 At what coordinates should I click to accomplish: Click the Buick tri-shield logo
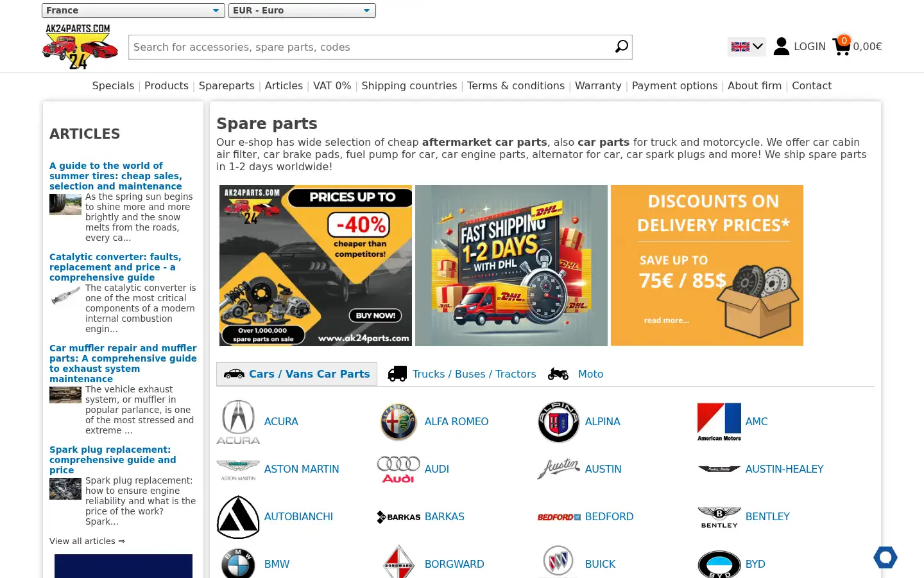(559, 562)
